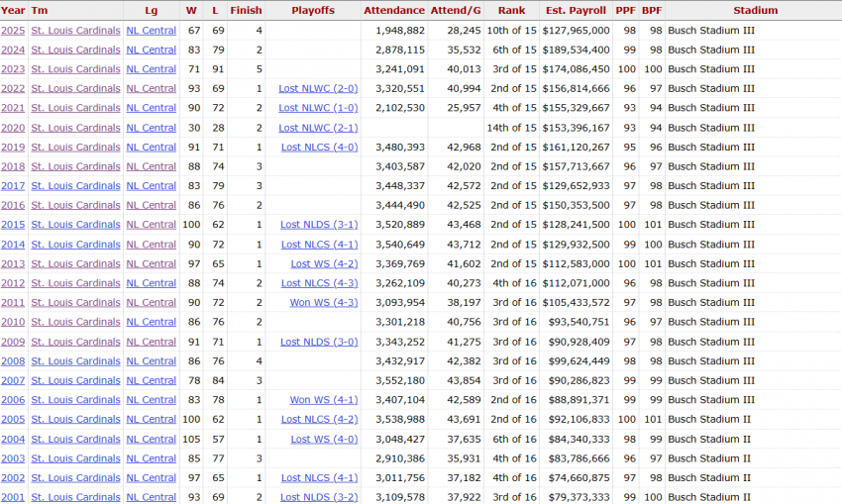
Task: Select payroll value $161,120,267
Action: tap(577, 148)
